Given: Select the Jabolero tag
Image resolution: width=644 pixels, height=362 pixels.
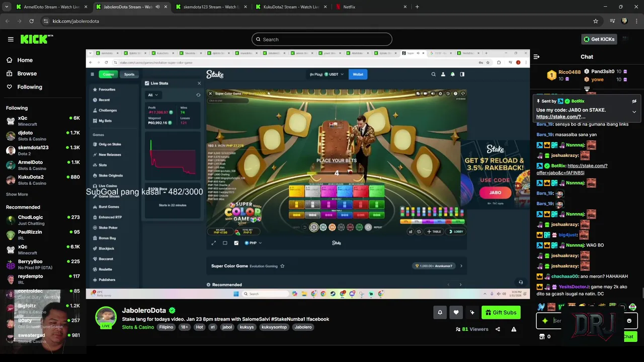Looking at the screenshot, I should 303,327.
